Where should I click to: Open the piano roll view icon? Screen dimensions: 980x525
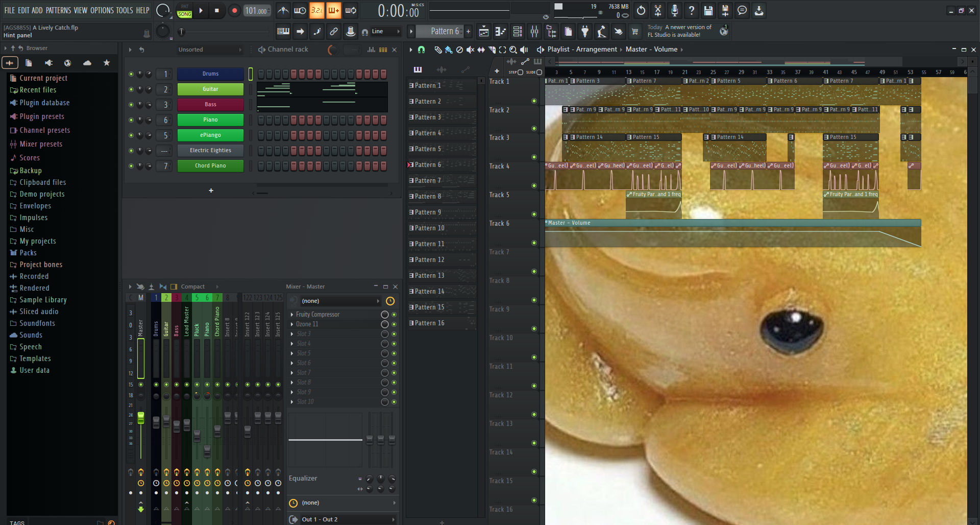501,32
